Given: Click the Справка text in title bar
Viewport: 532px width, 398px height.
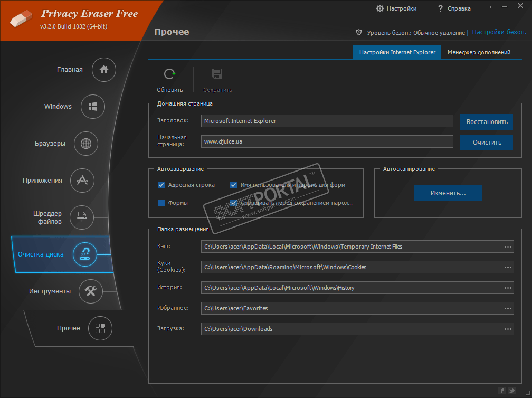Looking at the screenshot, I should (459, 8).
